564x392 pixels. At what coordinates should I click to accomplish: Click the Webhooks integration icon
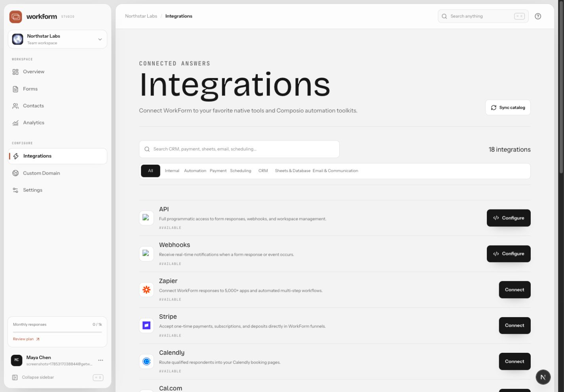click(x=146, y=254)
